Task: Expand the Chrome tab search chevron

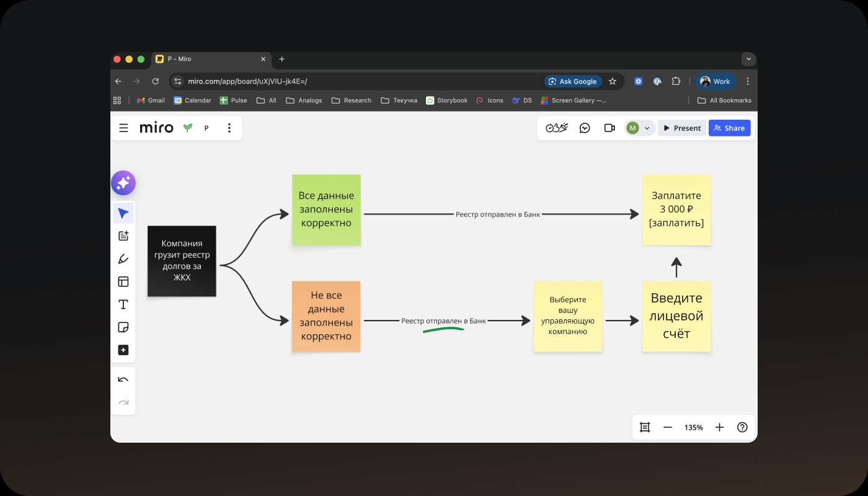Action: click(748, 59)
